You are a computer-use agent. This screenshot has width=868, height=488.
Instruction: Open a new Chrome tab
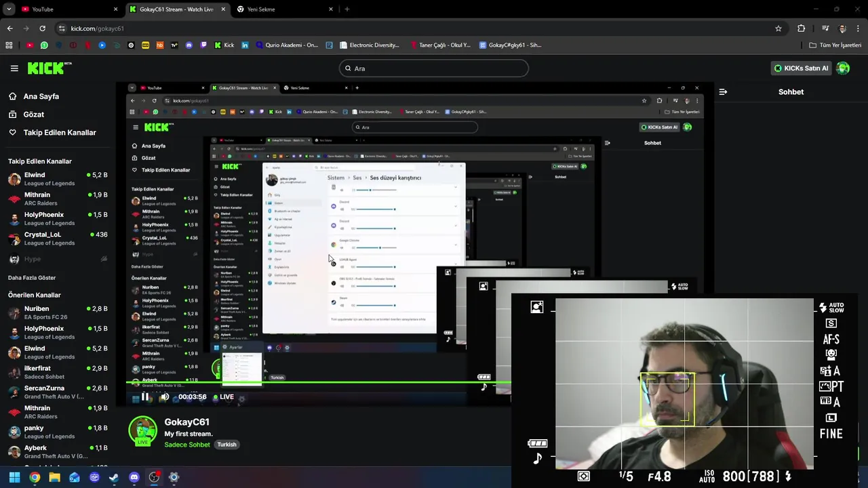[x=347, y=9]
